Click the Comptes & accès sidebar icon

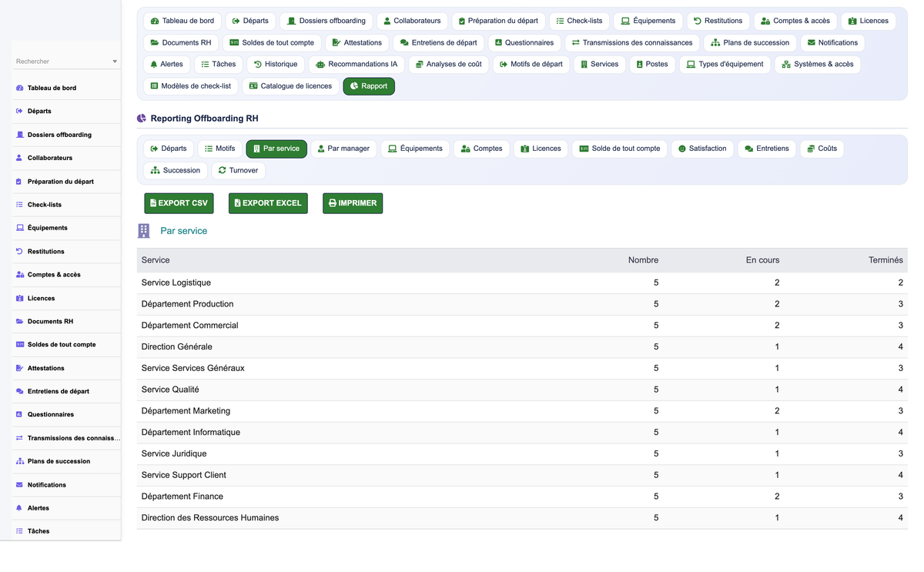click(19, 274)
